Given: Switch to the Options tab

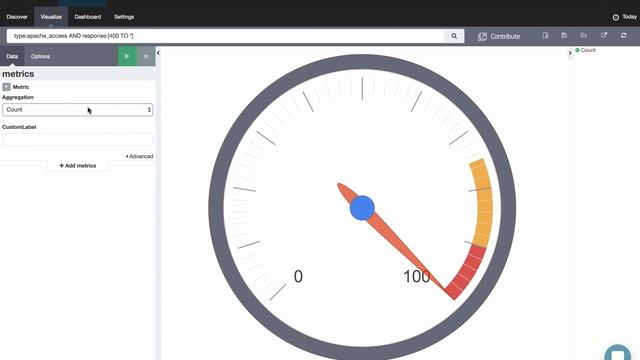Looking at the screenshot, I should [40, 56].
